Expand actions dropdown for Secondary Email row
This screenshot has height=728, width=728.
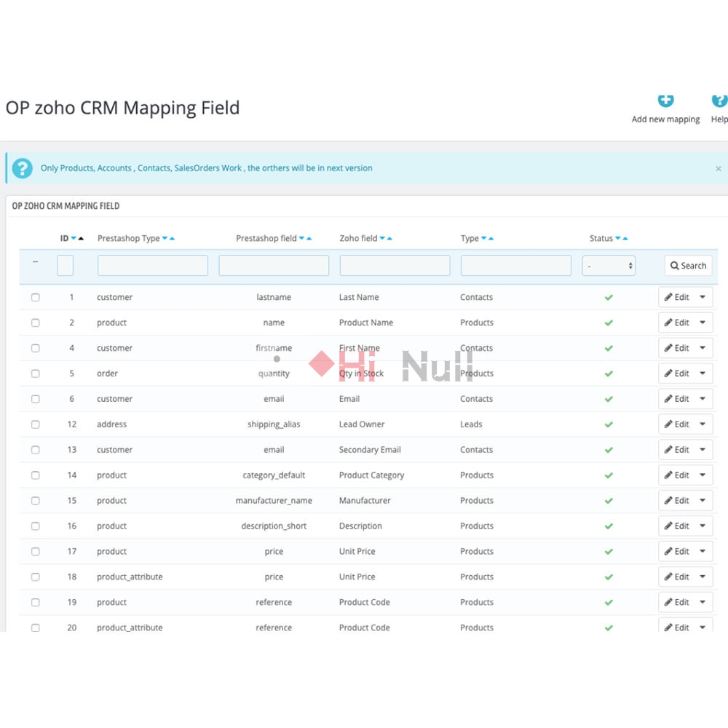703,450
